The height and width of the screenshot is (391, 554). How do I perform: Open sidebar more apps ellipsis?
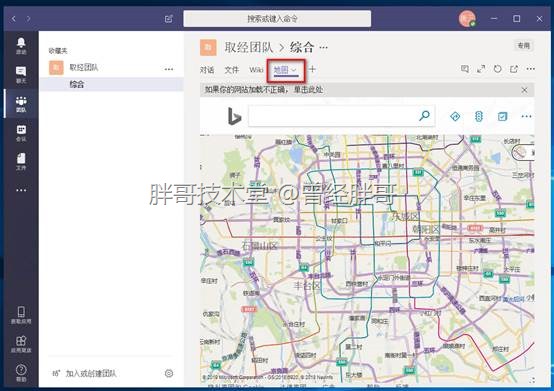click(x=21, y=190)
